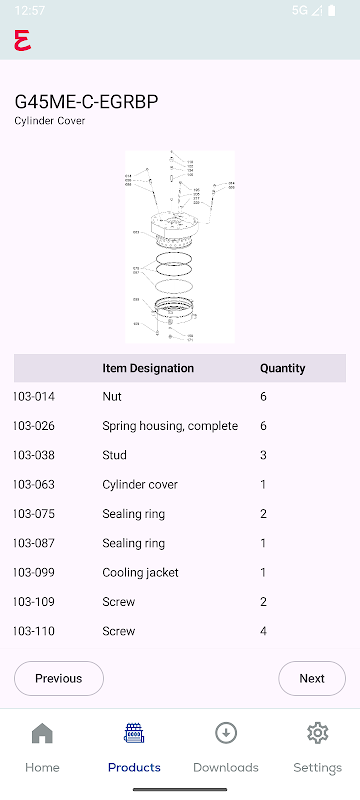This screenshot has width=360, height=800.
Task: Go to the Previous page
Action: 59,679
